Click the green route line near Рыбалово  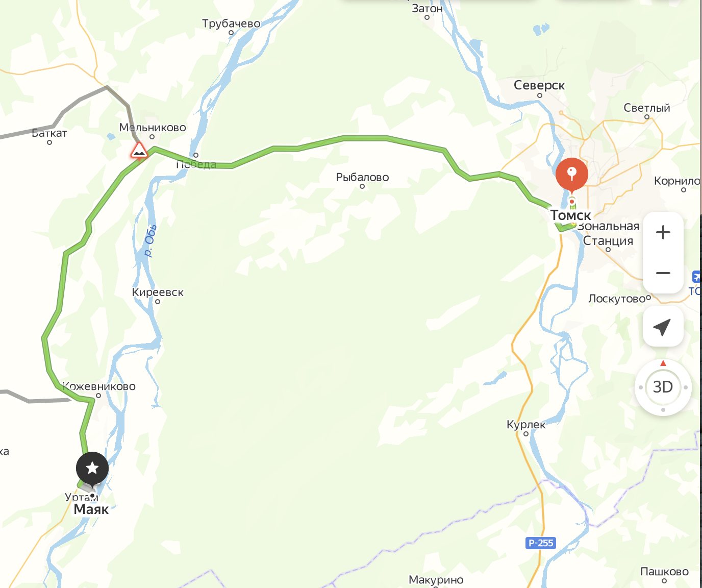click(x=365, y=138)
